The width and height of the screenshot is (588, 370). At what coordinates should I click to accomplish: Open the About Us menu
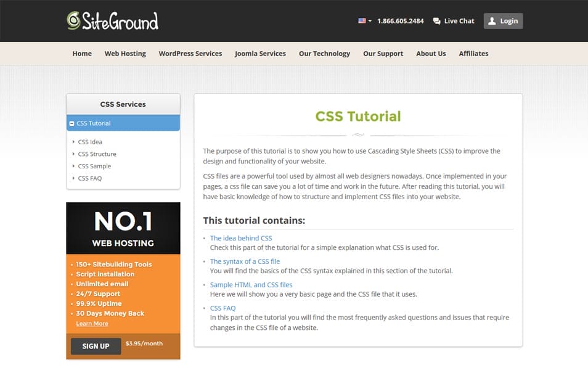(431, 54)
